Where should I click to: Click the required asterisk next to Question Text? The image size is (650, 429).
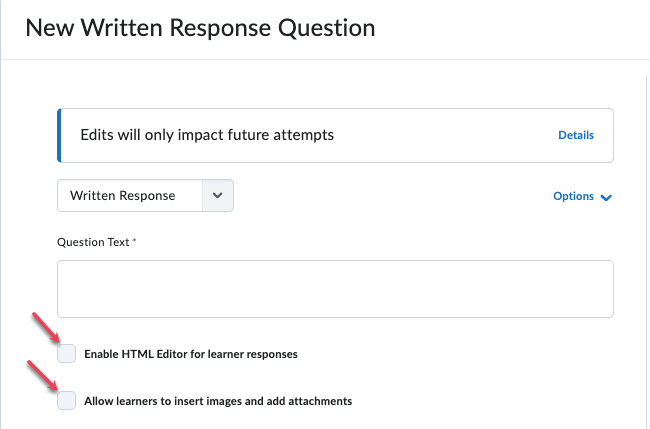click(x=134, y=240)
